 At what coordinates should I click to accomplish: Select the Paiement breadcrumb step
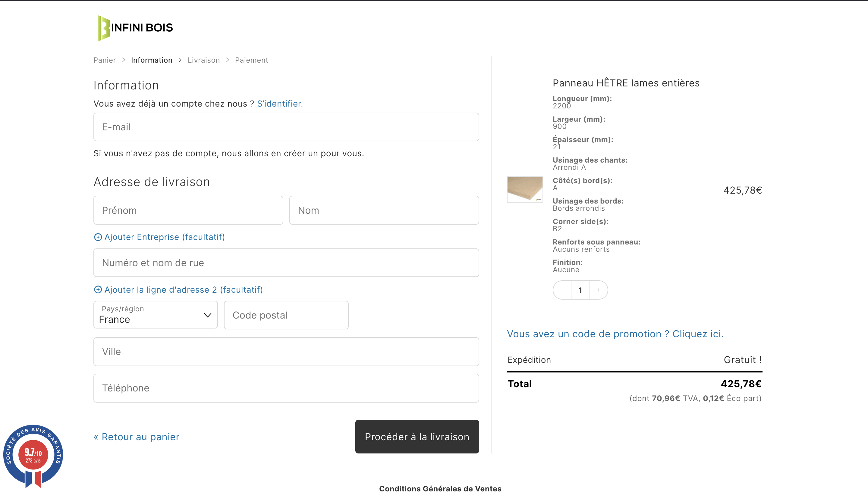pyautogui.click(x=252, y=60)
